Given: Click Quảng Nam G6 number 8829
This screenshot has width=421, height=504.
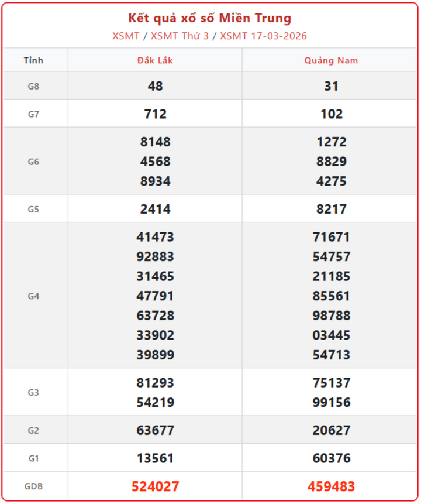Looking at the screenshot, I should [331, 162].
